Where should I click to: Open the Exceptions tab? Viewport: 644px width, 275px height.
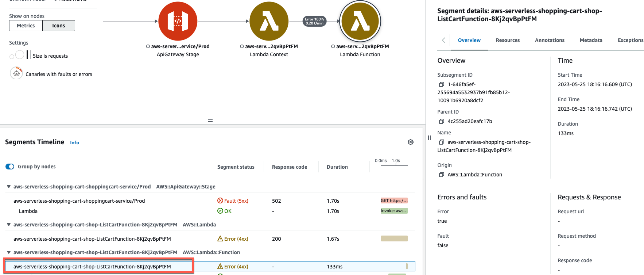[630, 40]
